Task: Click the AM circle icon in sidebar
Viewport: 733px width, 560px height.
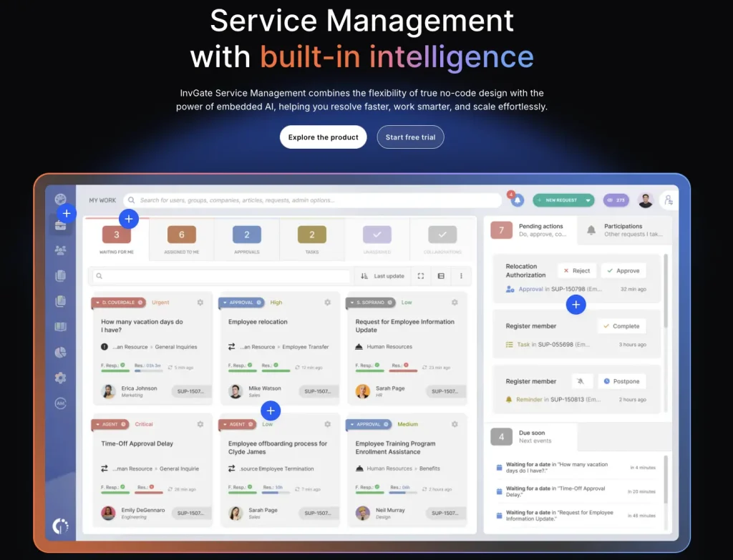Action: pos(60,403)
